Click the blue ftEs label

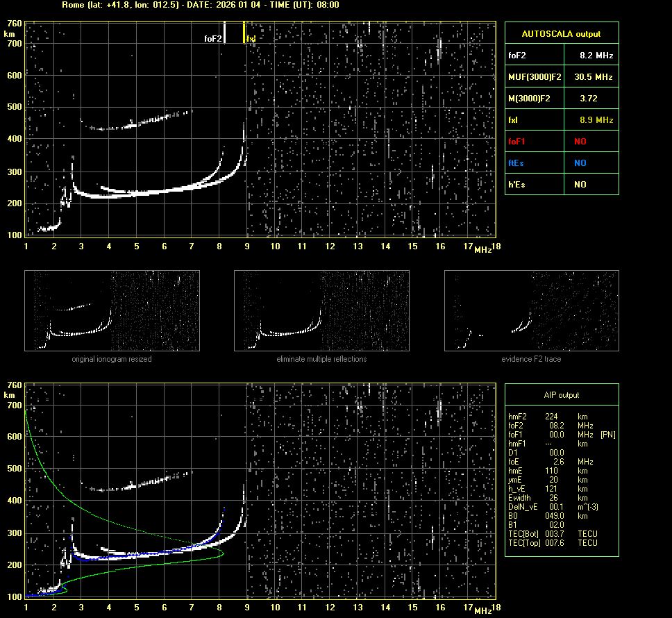pos(516,163)
